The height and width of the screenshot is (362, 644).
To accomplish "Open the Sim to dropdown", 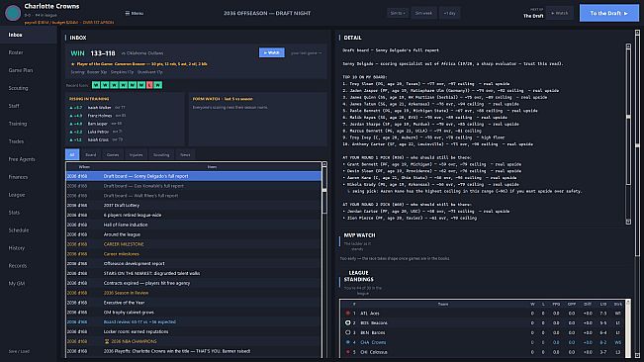I will point(398,13).
